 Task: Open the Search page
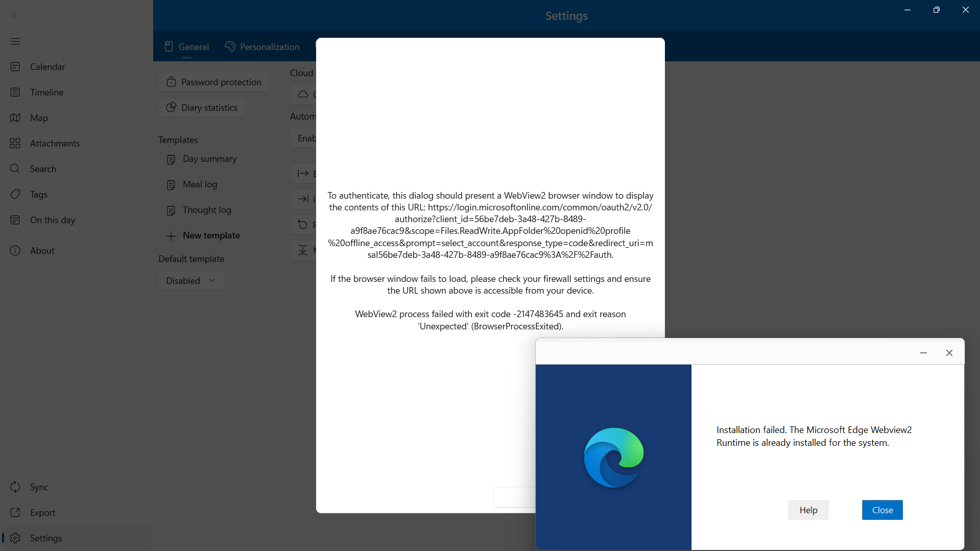click(77, 169)
